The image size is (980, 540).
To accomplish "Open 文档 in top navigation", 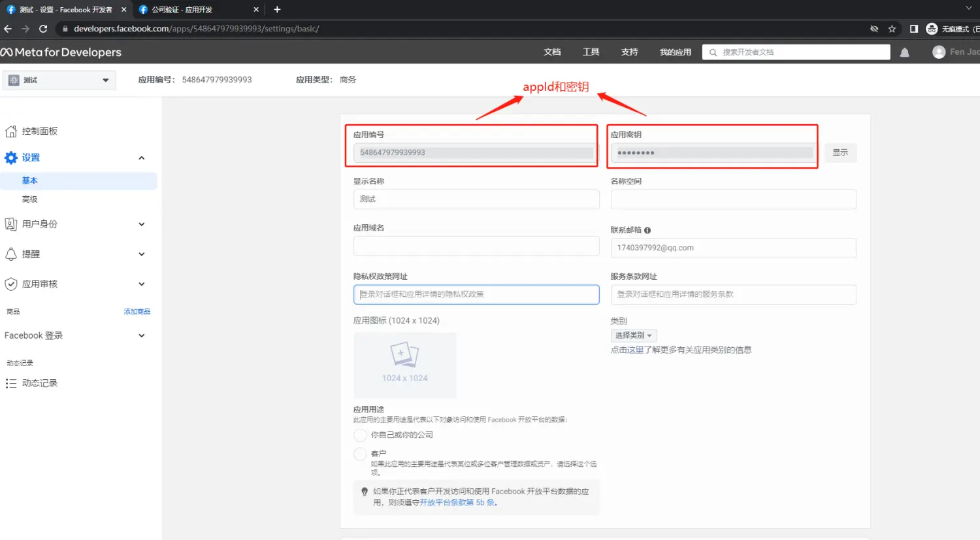I will [x=552, y=52].
